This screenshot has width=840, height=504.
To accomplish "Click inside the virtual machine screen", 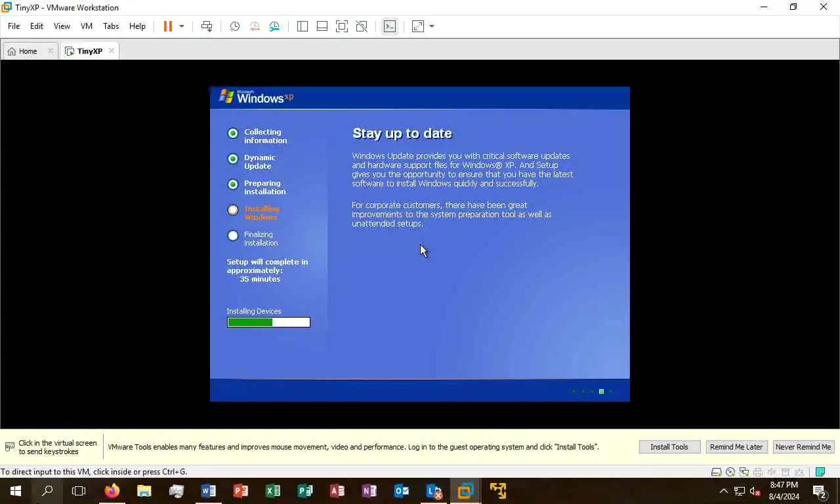I will point(420,244).
